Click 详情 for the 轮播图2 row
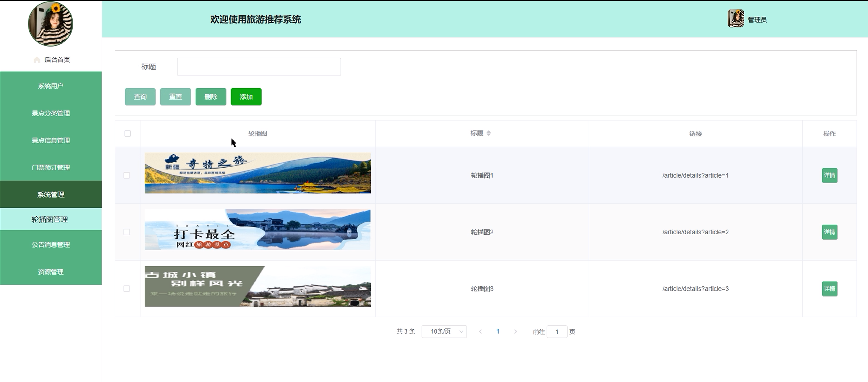This screenshot has width=868, height=382. click(829, 232)
